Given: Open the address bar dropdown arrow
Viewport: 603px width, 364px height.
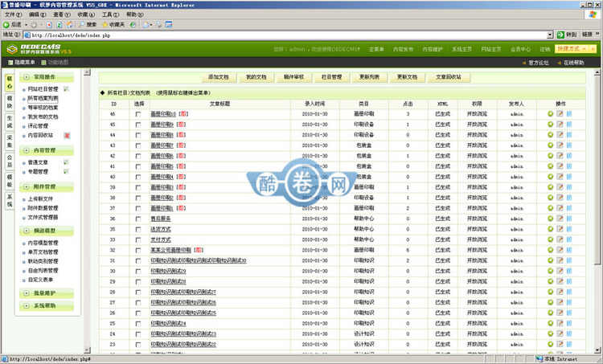Looking at the screenshot, I should [550, 35].
